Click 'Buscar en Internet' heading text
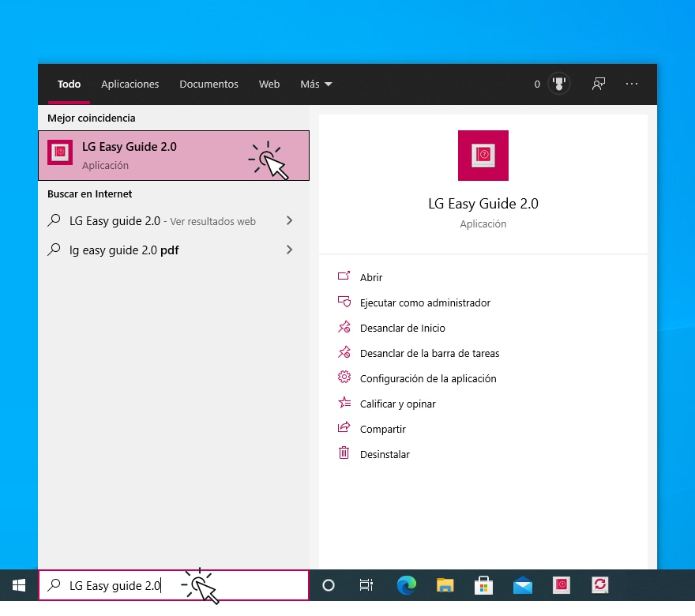This screenshot has height=616, width=695. pyautogui.click(x=89, y=194)
